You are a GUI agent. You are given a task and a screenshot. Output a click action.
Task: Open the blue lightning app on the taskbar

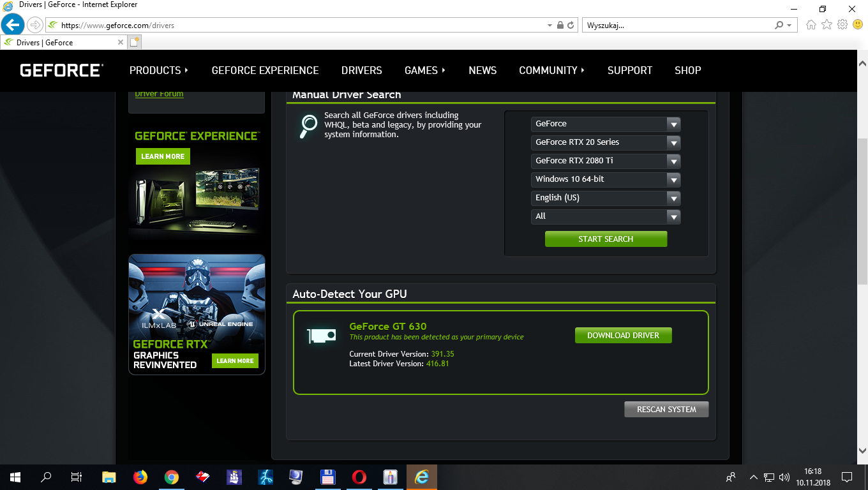(x=266, y=477)
